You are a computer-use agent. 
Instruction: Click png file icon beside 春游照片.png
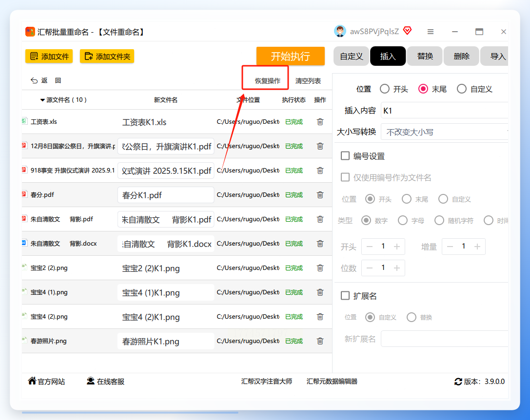click(x=24, y=340)
